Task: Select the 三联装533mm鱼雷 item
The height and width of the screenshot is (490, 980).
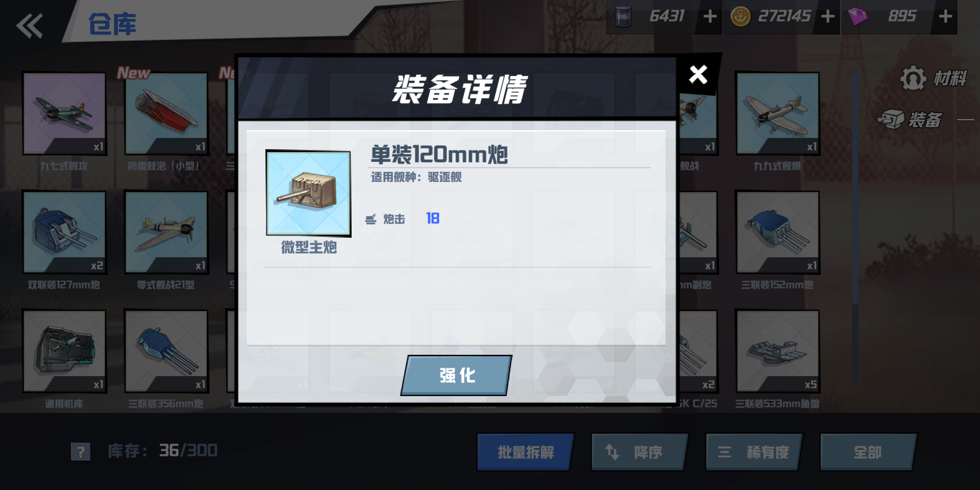Action: [778, 351]
